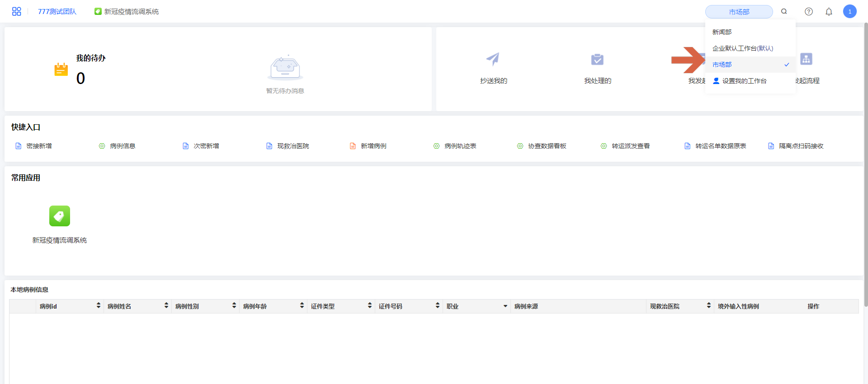The image size is (868, 384).
Task: Click the 我处理的 clipboard icon
Action: point(597,59)
